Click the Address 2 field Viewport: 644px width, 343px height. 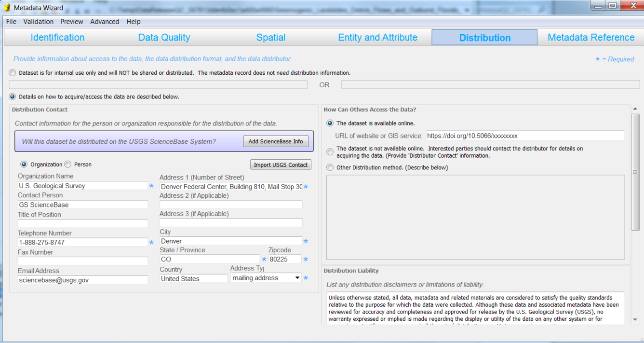click(x=231, y=205)
